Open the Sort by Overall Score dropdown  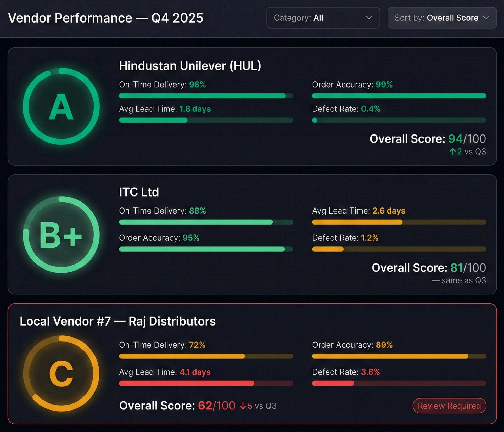point(442,18)
